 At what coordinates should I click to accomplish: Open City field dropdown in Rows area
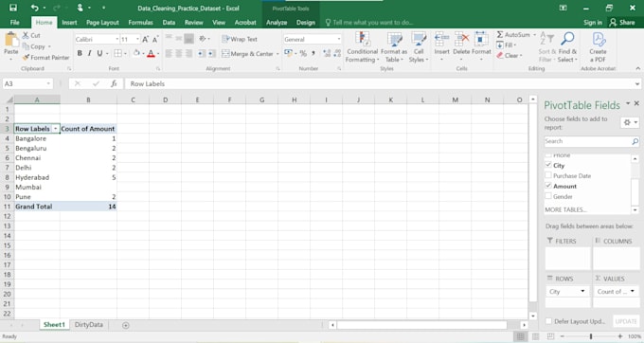582,291
